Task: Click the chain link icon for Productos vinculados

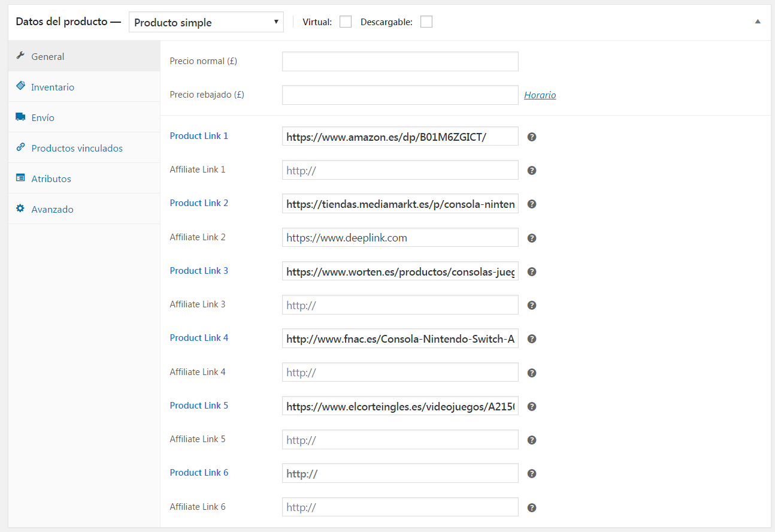Action: 20,147
